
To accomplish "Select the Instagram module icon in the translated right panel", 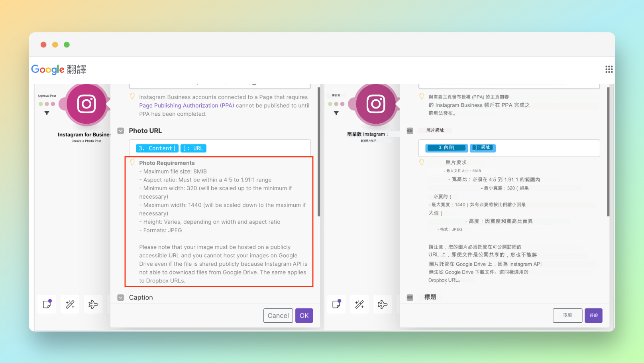I will 376,104.
